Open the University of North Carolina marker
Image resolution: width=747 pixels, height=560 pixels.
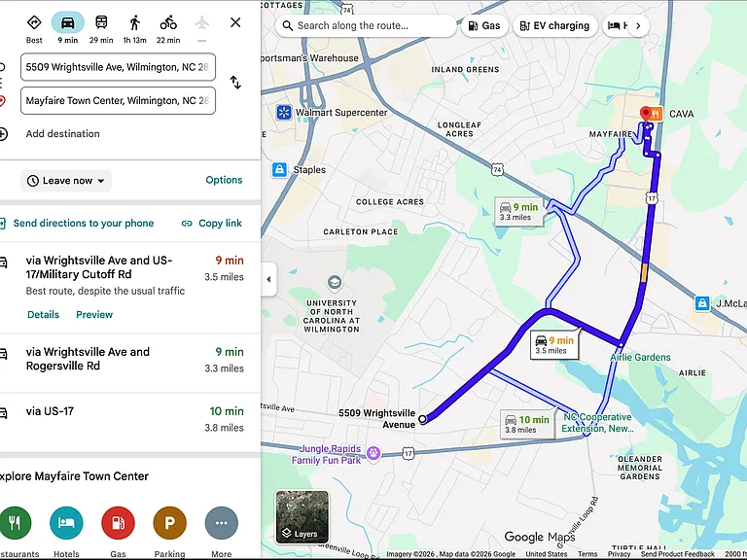pos(334,282)
